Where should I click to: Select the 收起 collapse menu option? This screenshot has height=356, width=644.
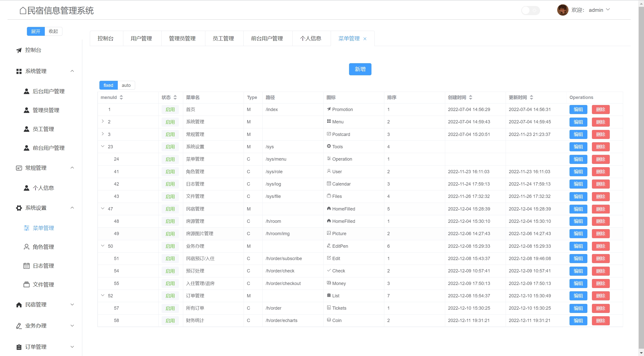pos(53,31)
